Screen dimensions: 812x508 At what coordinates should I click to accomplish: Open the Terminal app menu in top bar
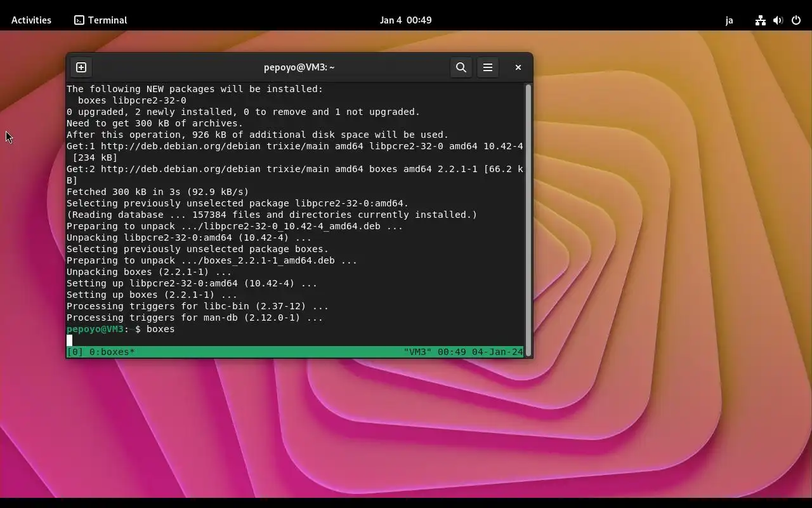tap(101, 20)
